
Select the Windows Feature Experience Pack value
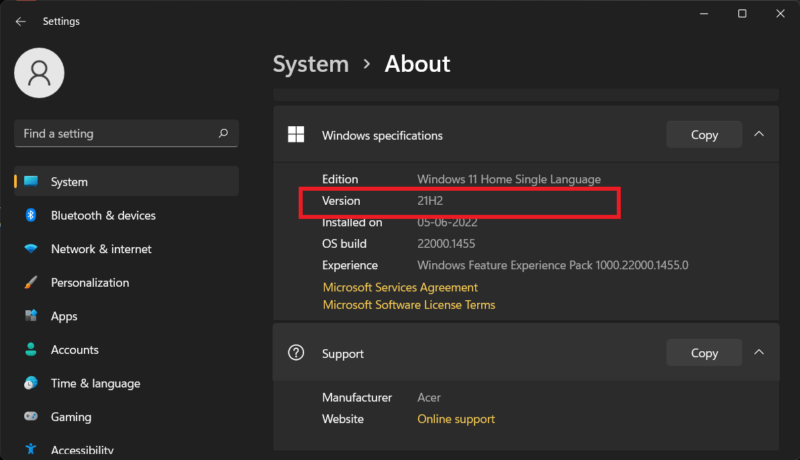(553, 265)
